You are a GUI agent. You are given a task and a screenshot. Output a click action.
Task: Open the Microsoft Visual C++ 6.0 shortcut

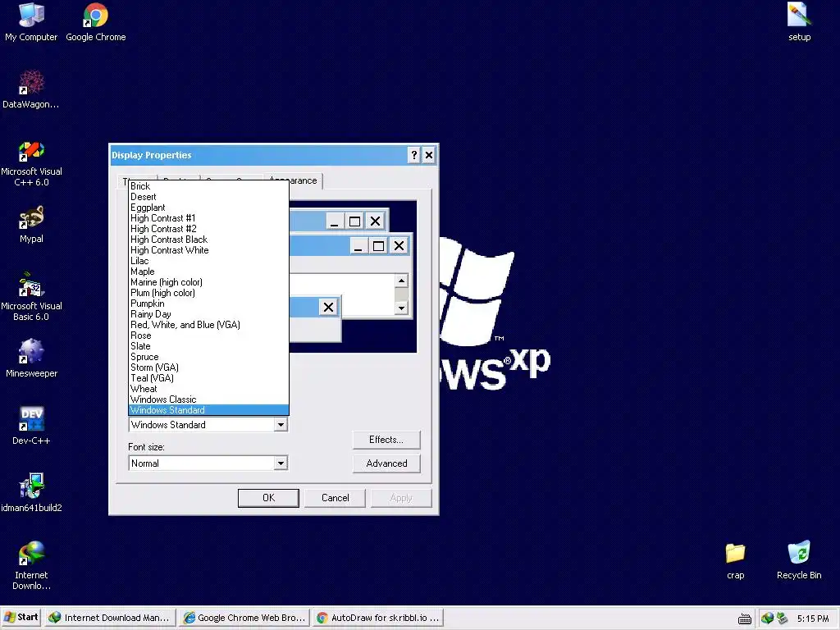(31, 163)
